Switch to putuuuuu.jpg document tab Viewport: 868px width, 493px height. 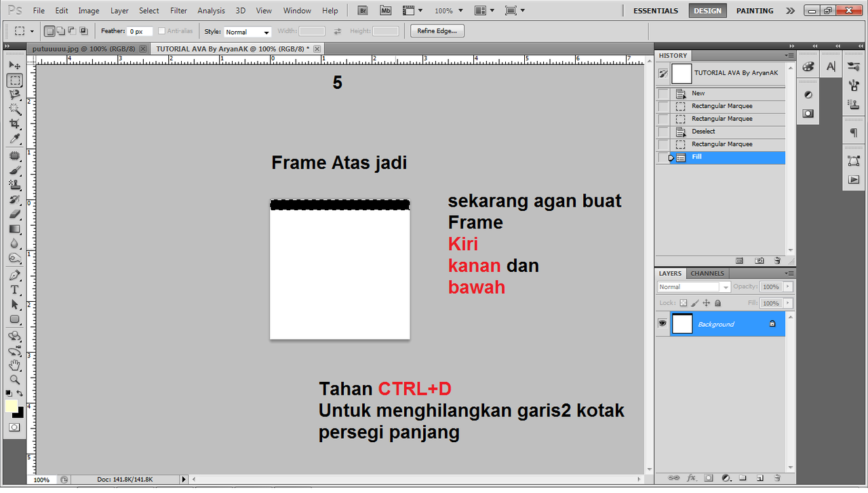pyautogui.click(x=84, y=49)
